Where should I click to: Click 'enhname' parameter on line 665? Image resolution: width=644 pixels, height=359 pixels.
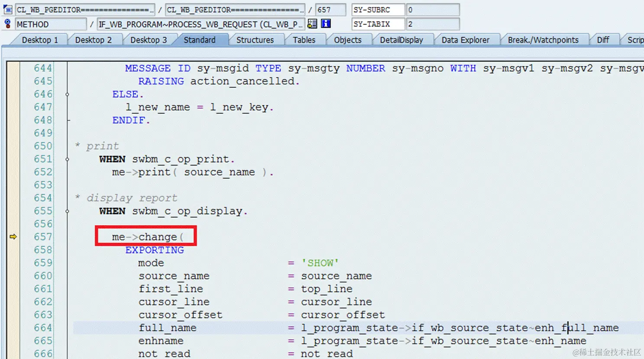click(x=161, y=341)
